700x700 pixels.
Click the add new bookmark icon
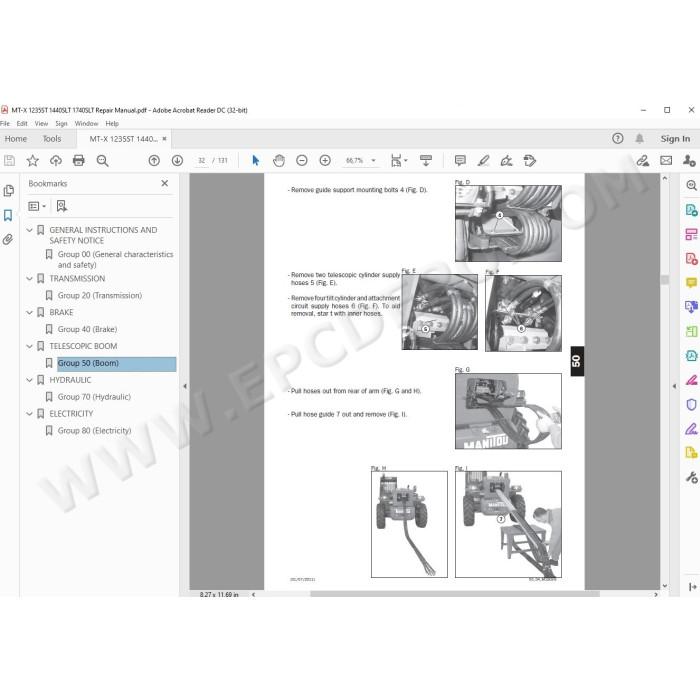pyautogui.click(x=62, y=206)
